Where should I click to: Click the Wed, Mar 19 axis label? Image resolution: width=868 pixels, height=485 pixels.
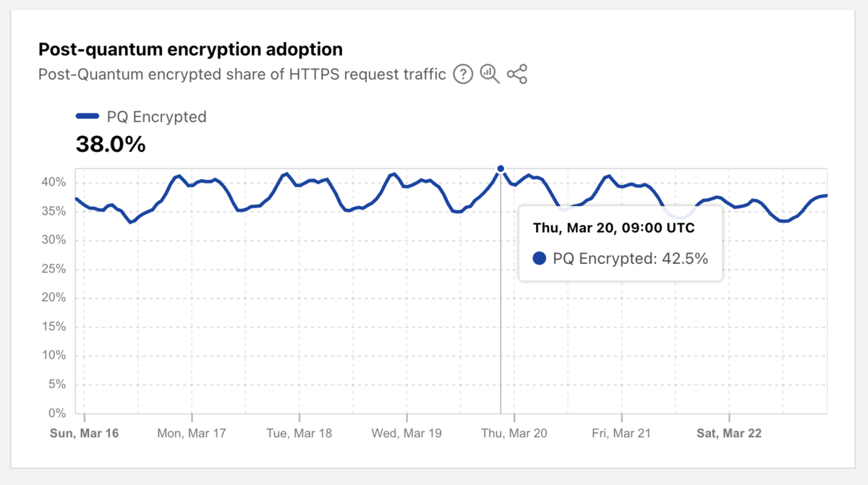(406, 434)
